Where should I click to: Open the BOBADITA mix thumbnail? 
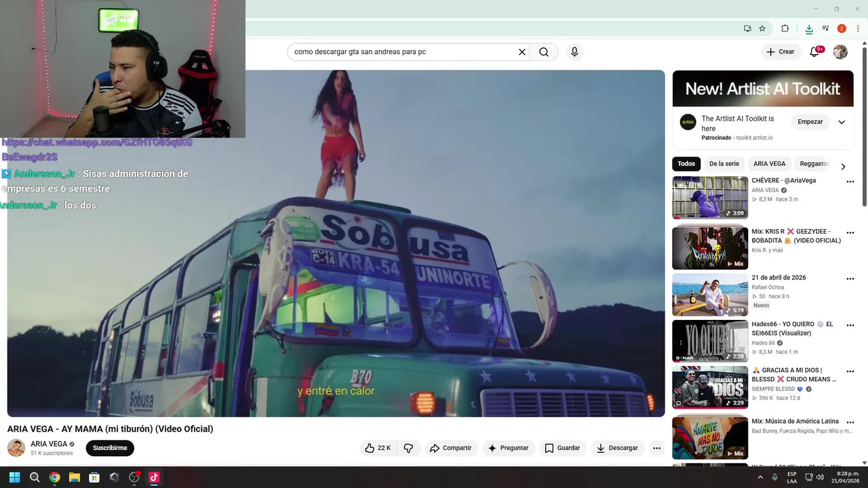click(x=710, y=248)
